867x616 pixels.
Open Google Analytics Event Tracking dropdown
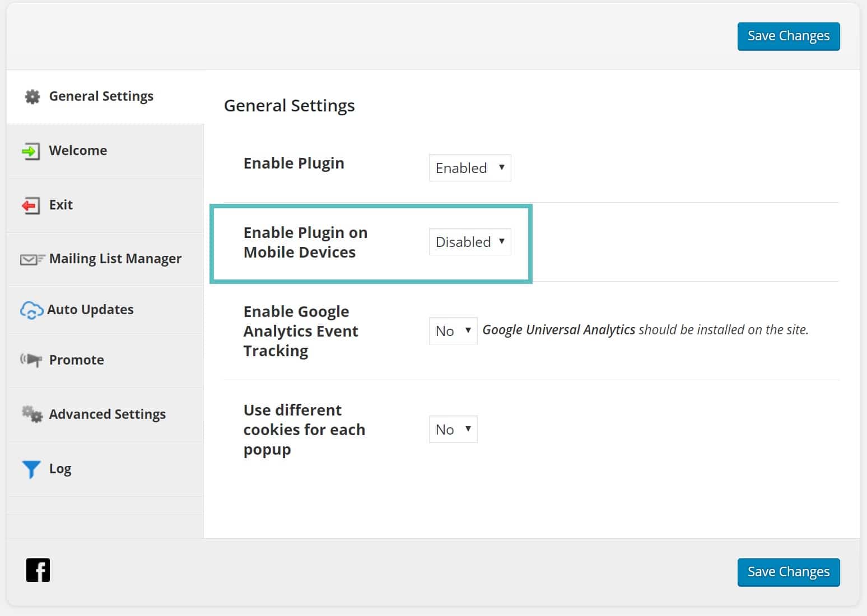pos(453,331)
